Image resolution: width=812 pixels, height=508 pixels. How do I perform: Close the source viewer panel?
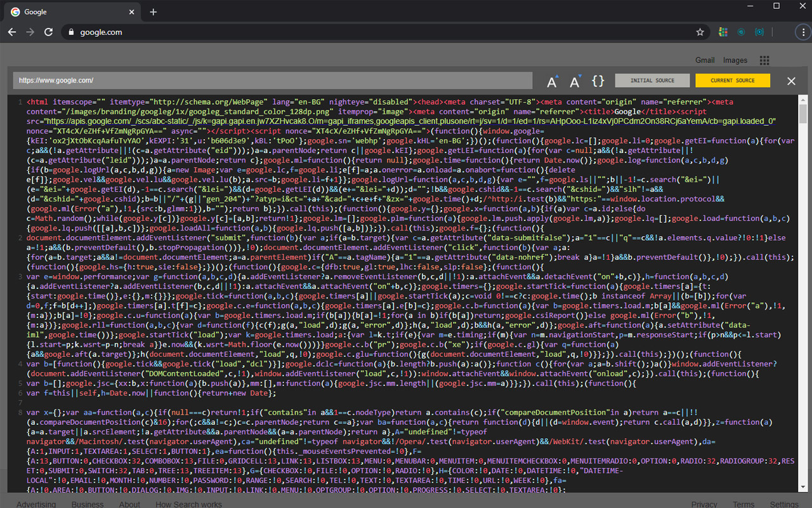pyautogui.click(x=791, y=81)
